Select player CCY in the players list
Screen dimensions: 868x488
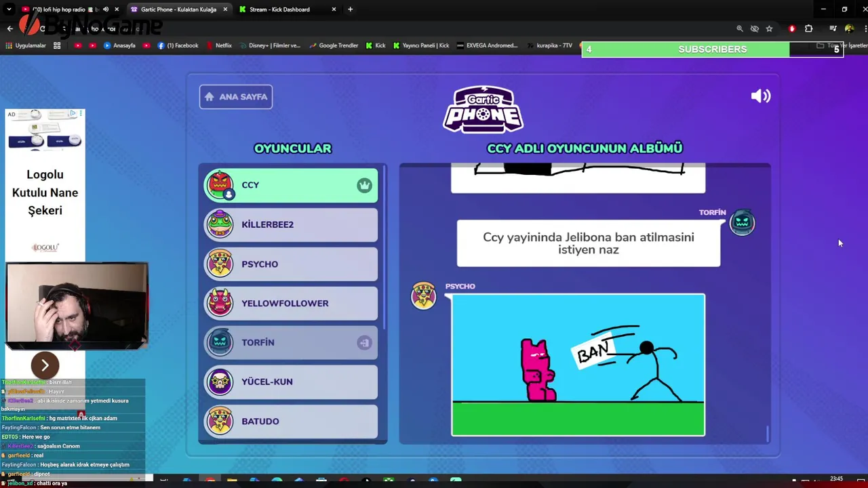[291, 185]
